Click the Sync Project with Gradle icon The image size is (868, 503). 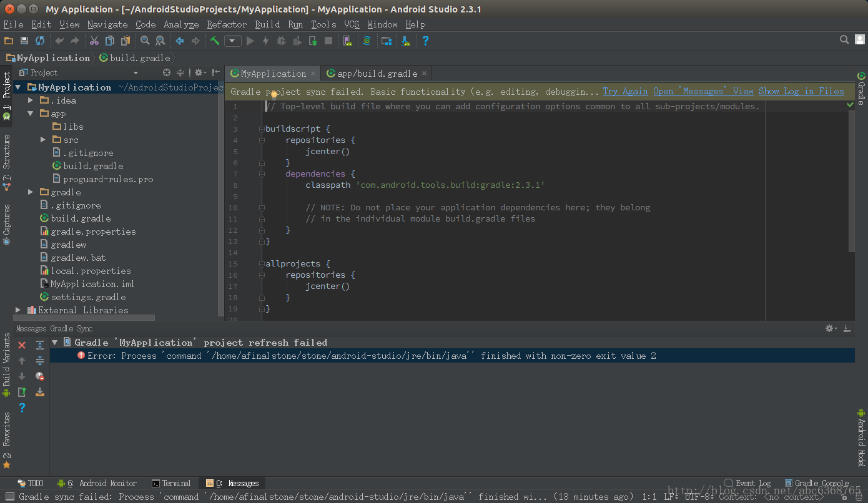point(367,41)
